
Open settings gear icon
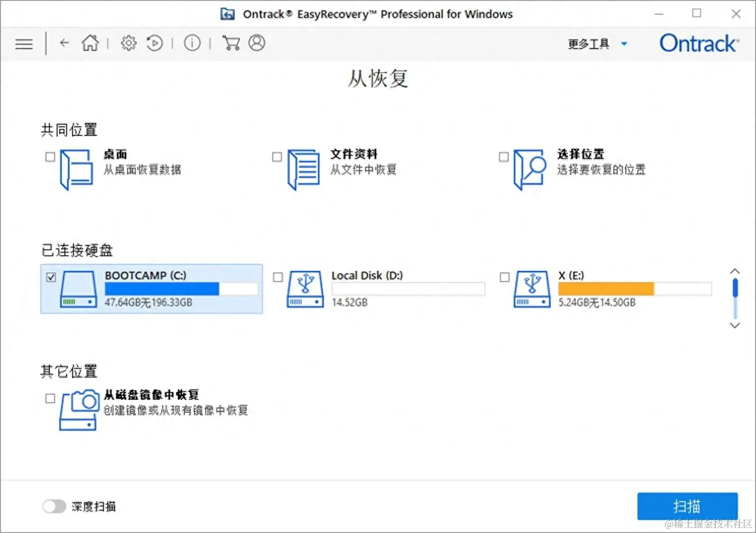point(129,42)
